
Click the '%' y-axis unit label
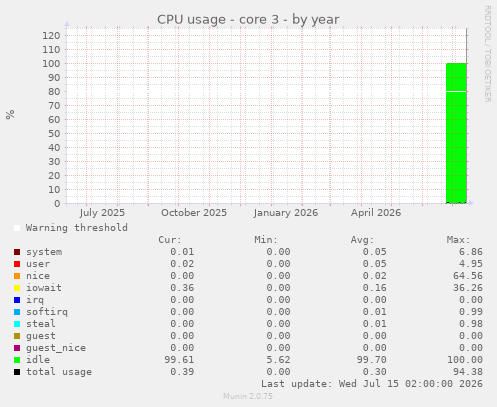pos(10,115)
